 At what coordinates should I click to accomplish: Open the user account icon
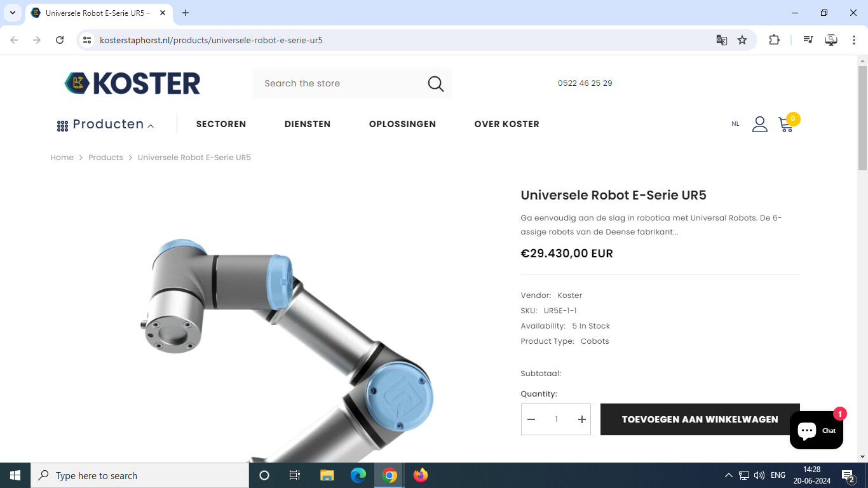tap(760, 124)
